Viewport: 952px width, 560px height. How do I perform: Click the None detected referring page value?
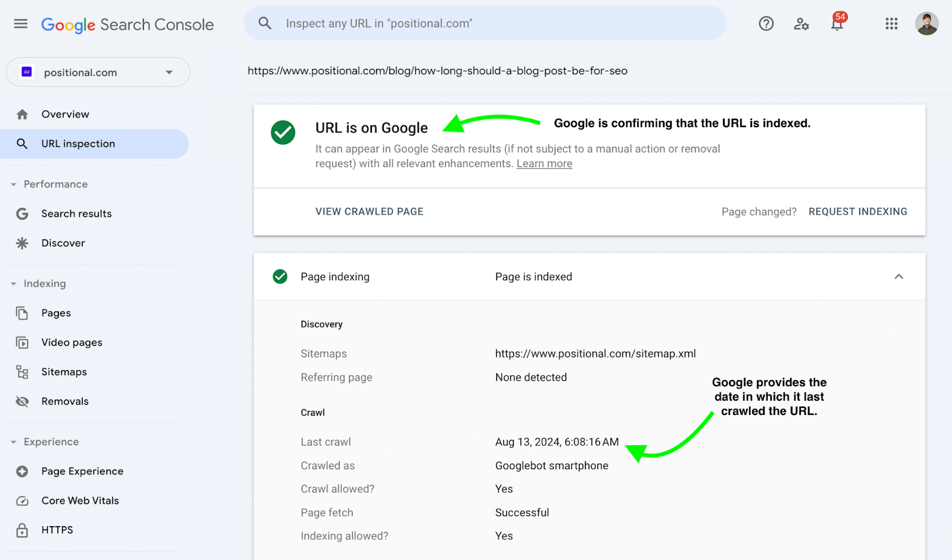[x=531, y=377]
